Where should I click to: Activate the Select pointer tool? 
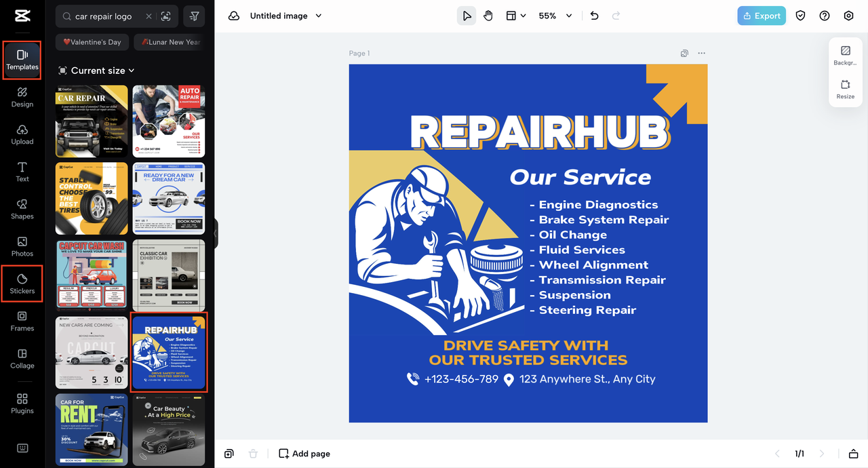[x=466, y=16]
